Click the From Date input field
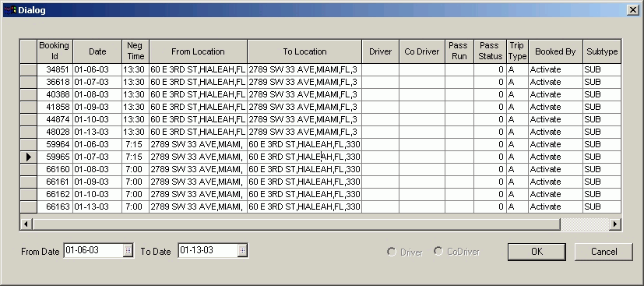The height and width of the screenshot is (286, 644). (93, 250)
